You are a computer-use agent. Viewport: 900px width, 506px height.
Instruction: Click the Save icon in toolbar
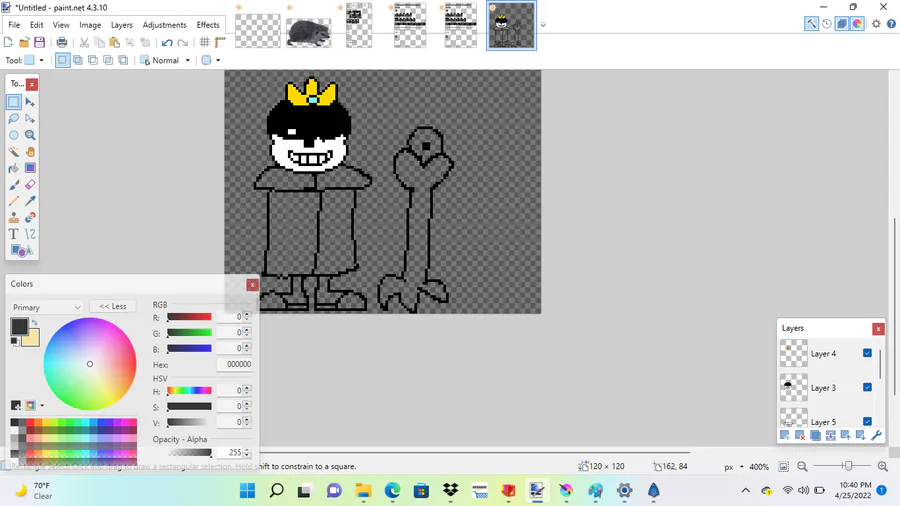pyautogui.click(x=39, y=42)
